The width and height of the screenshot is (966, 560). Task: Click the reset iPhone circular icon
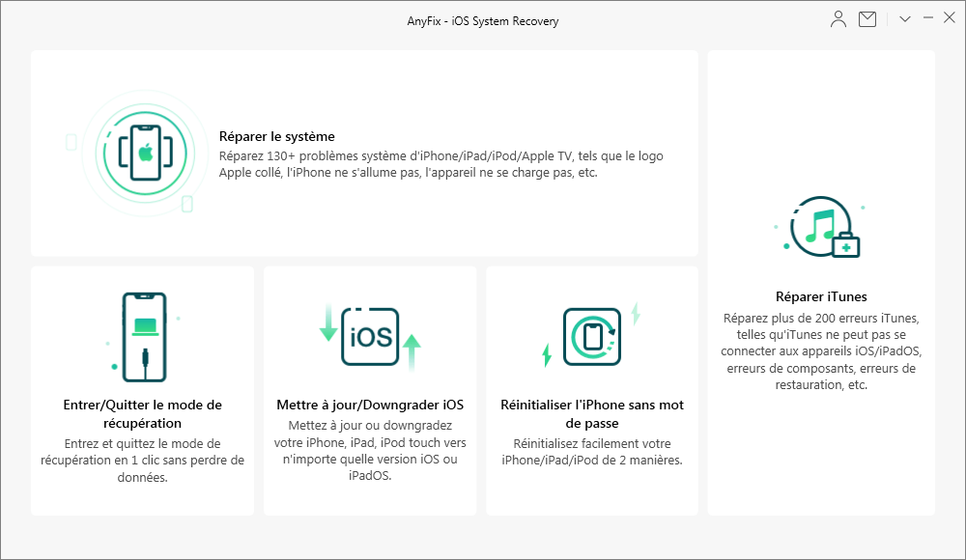[592, 336]
